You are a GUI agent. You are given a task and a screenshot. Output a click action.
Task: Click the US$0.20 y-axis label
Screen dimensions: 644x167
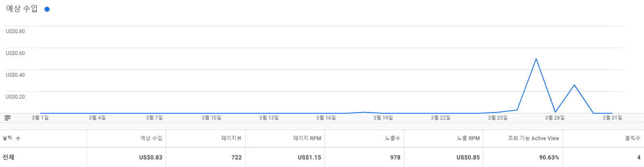15,97
